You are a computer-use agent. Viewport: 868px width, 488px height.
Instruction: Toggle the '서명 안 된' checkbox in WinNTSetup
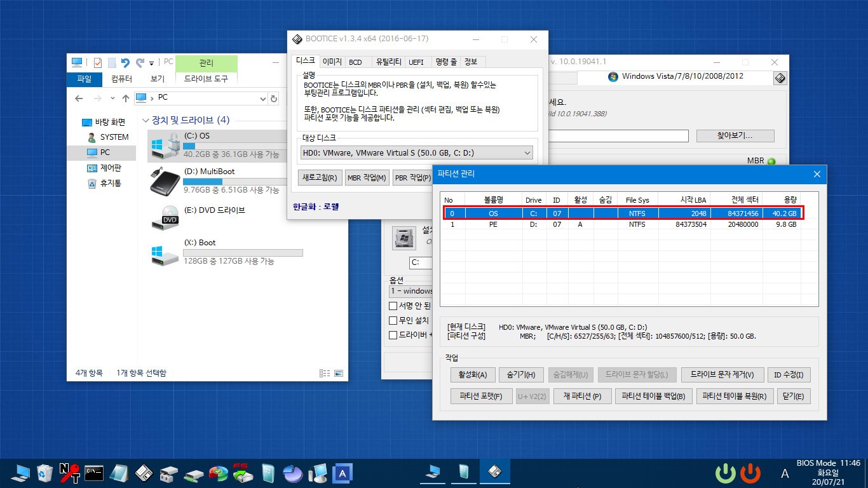[x=393, y=306]
